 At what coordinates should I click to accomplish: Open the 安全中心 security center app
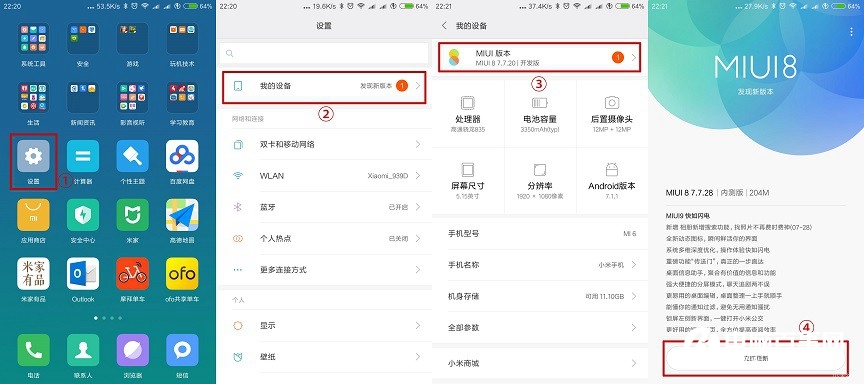pos(83,215)
